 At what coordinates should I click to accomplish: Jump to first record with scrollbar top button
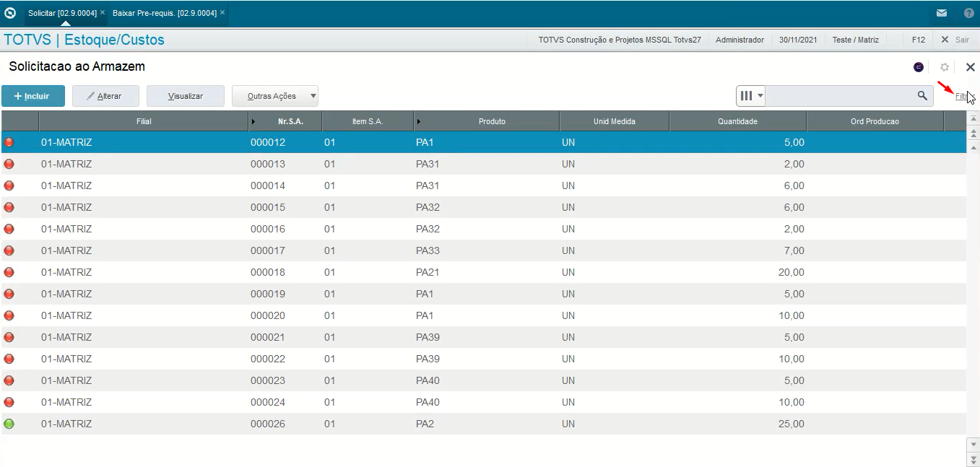(x=973, y=118)
